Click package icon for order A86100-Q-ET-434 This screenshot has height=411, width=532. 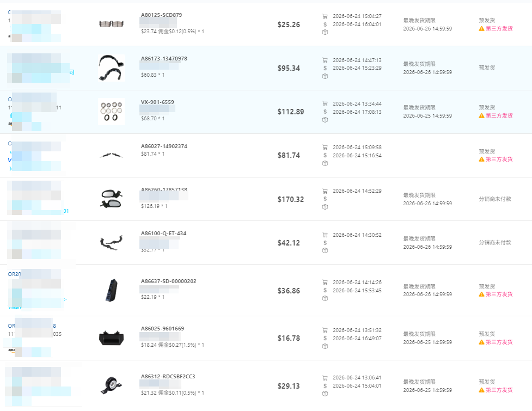click(x=325, y=250)
